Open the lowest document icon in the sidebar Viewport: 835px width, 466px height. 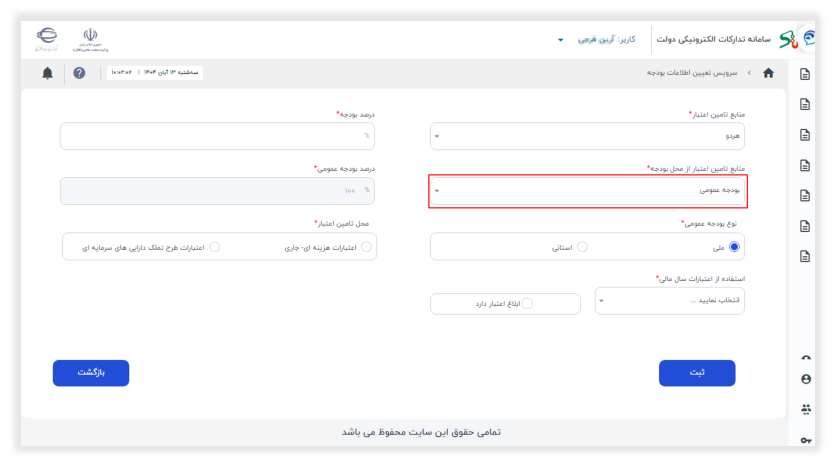[805, 256]
